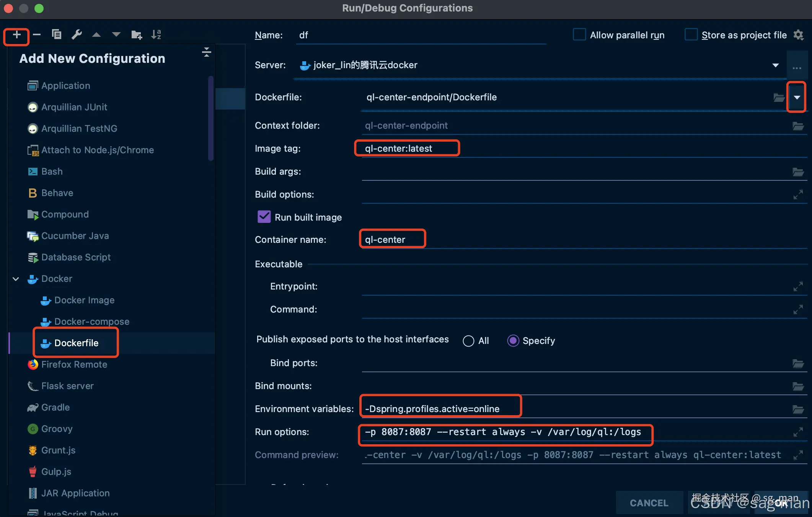Viewport: 812px width, 517px height.
Task: Select the All ports radio button
Action: (x=468, y=341)
